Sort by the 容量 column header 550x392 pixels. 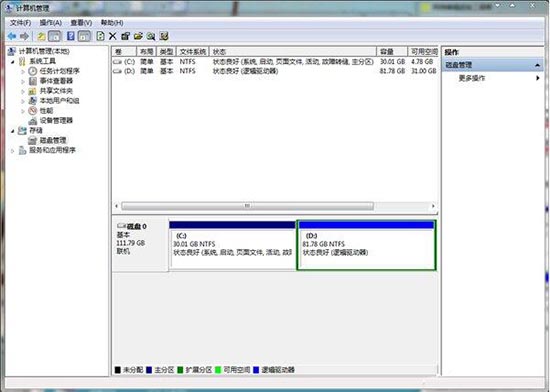tap(392, 52)
